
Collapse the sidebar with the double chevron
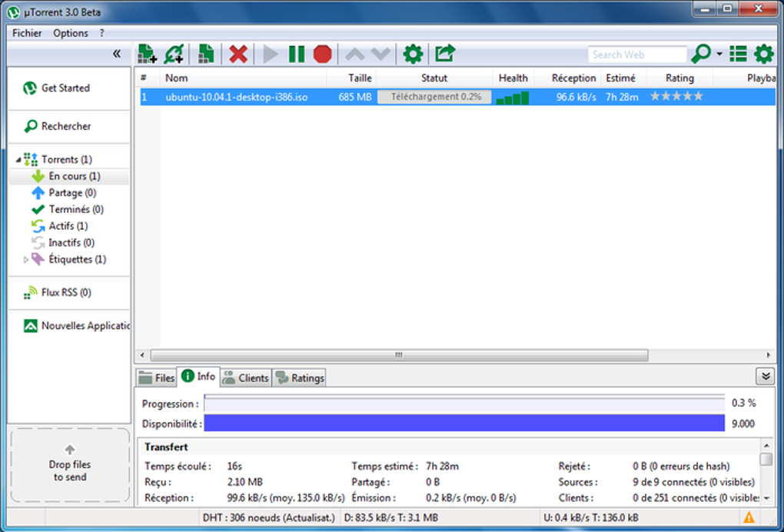click(x=117, y=54)
